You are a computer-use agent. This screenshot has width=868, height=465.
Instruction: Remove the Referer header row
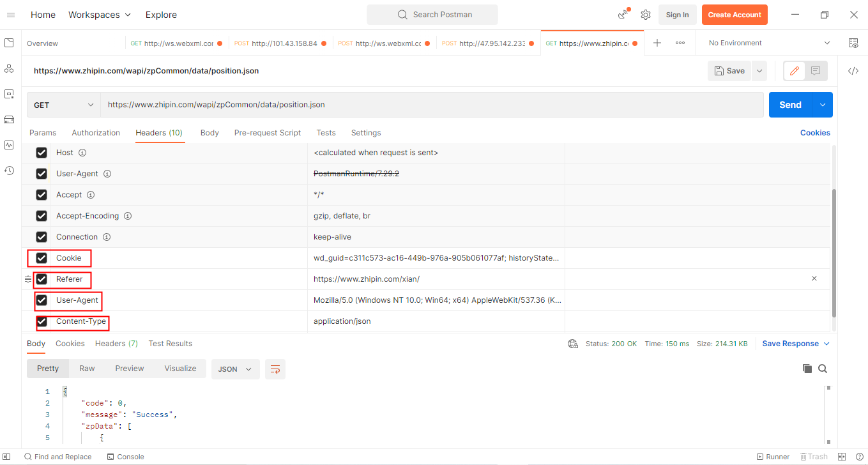pyautogui.click(x=814, y=279)
